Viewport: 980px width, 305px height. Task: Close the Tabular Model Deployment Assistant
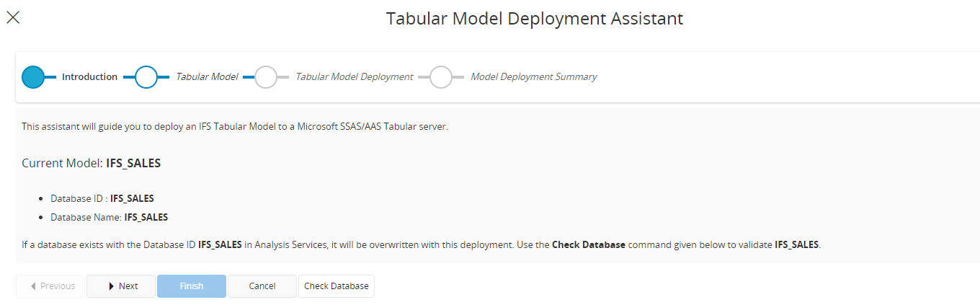coord(13,18)
